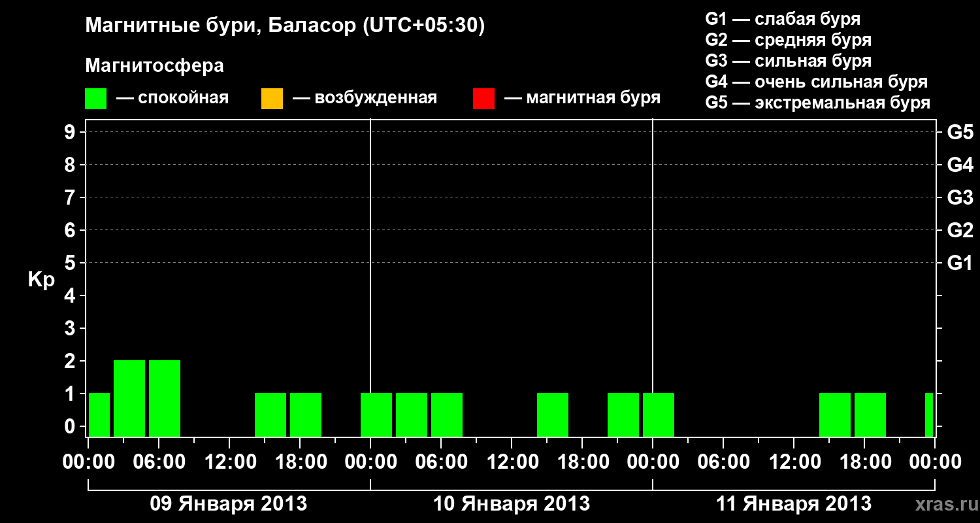Select the '10 Января 2013' date label

tap(512, 504)
